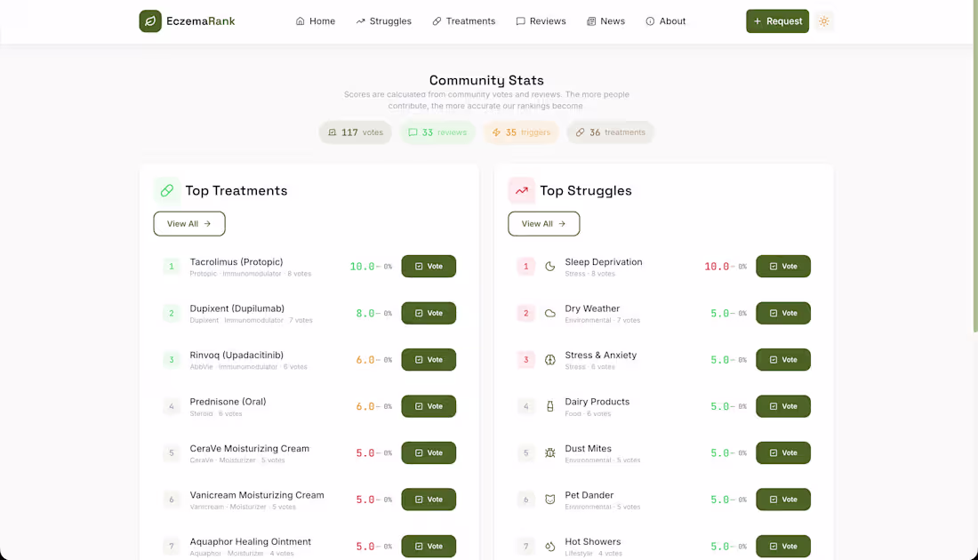Image resolution: width=978 pixels, height=560 pixels.
Task: Click the EczemaRank leaf logo icon
Action: 150,21
